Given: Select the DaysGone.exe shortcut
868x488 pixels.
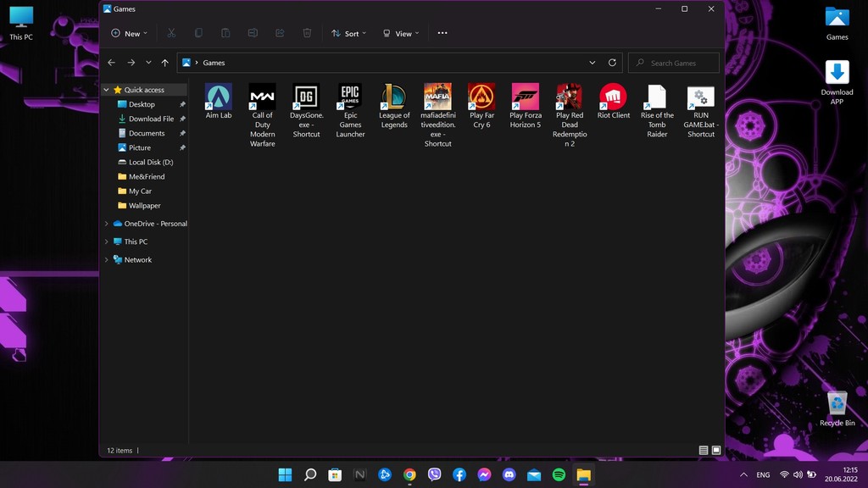Looking at the screenshot, I should [306, 111].
